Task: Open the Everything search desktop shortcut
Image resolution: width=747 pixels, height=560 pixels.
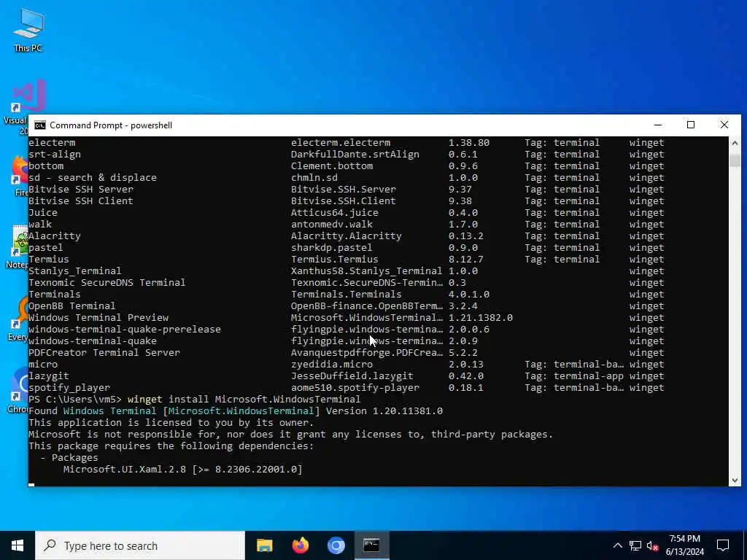Action: (x=19, y=318)
